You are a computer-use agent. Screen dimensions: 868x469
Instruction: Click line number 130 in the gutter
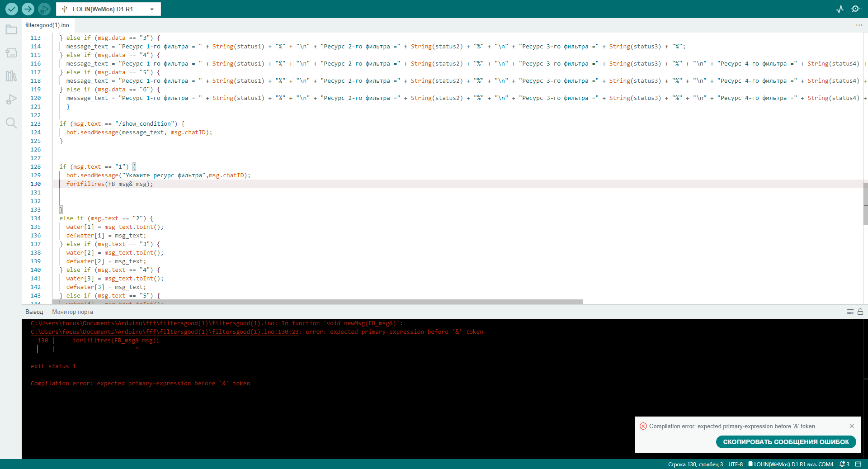coord(36,184)
